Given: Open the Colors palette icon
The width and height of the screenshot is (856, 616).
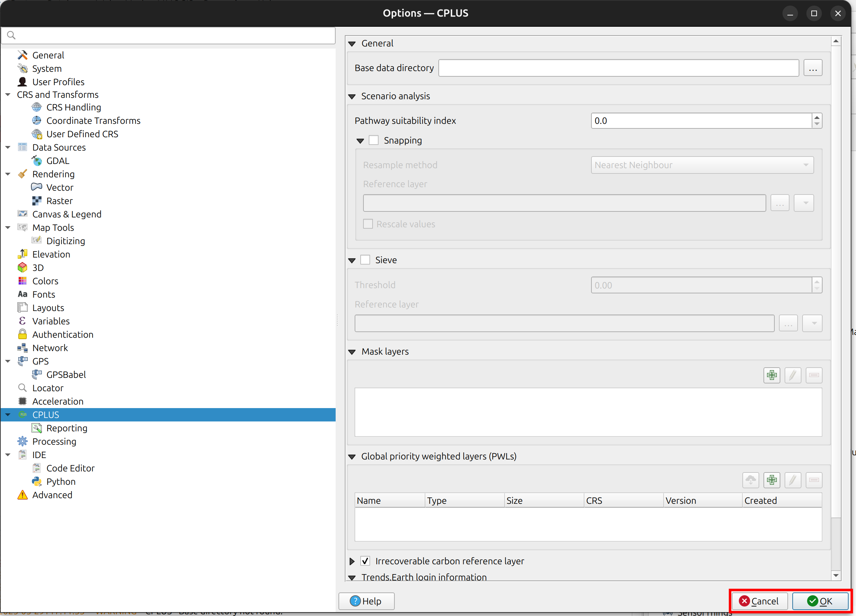Looking at the screenshot, I should click(x=23, y=281).
